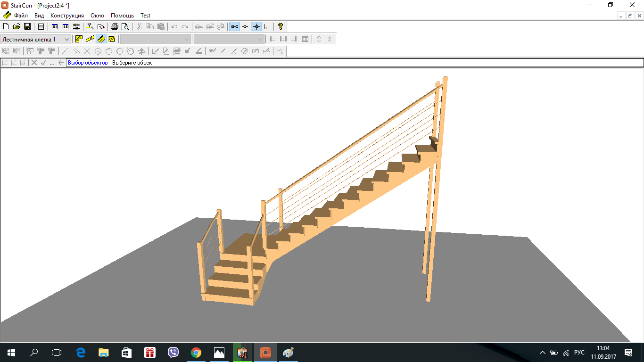Click the yellow square with diagonal line icon
644x362 pixels.
pyautogui.click(x=112, y=39)
